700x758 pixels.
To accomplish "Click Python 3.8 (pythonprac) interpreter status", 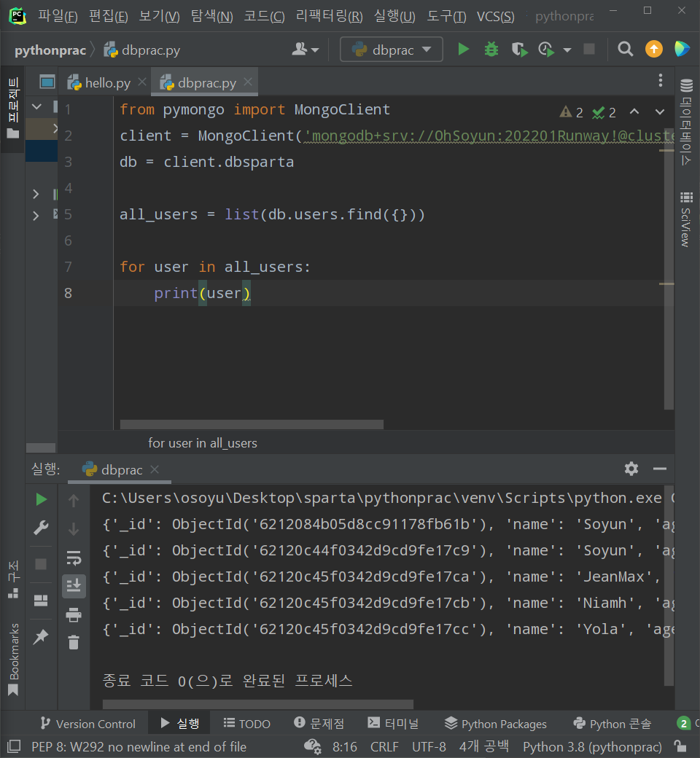I will pyautogui.click(x=592, y=747).
